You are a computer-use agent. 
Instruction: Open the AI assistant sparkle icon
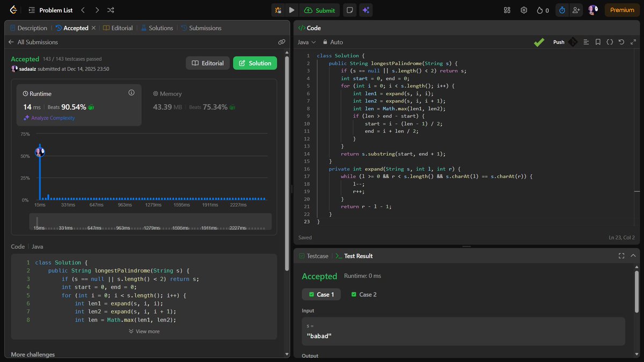[x=366, y=10]
